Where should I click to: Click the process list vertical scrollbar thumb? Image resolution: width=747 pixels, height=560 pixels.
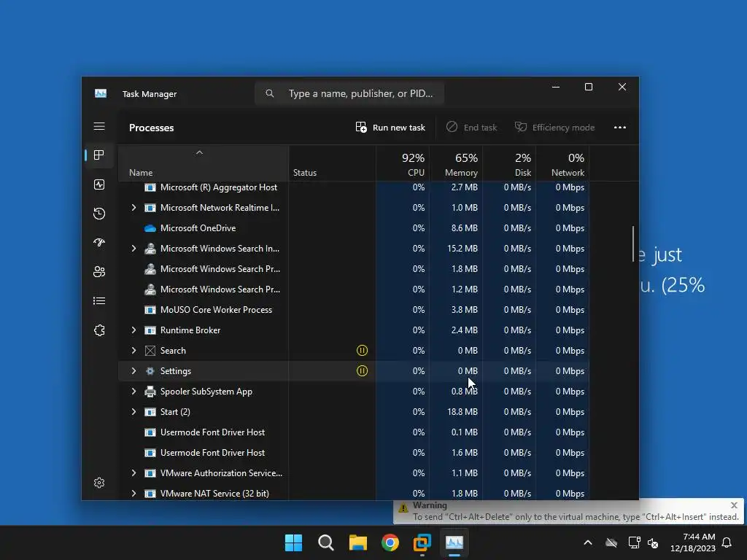(633, 244)
